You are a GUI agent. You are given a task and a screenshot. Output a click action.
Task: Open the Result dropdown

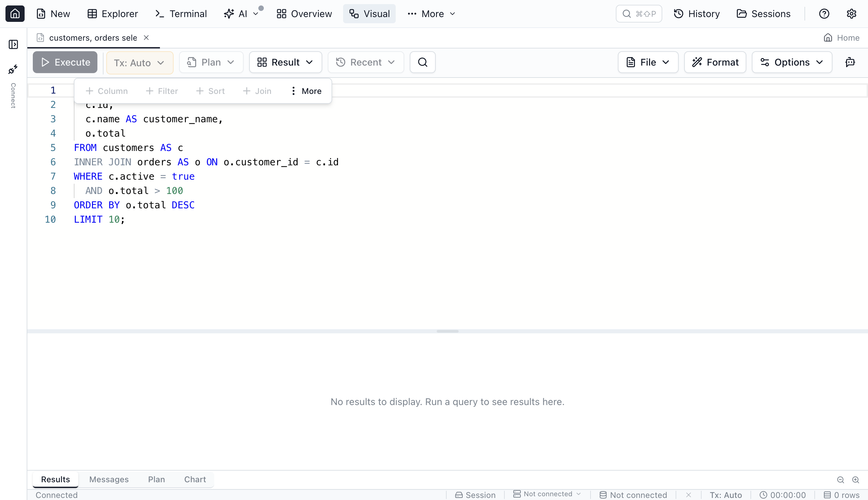[285, 62]
